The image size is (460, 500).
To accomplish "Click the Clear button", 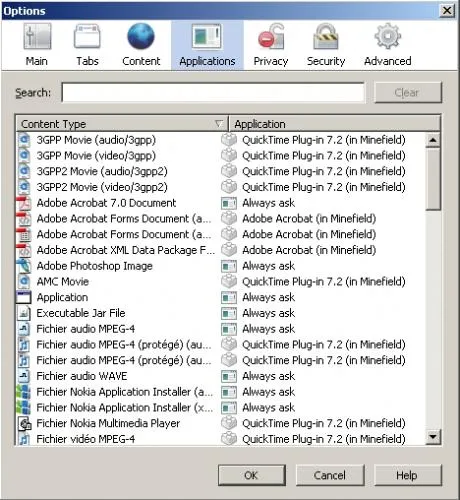I will [408, 92].
